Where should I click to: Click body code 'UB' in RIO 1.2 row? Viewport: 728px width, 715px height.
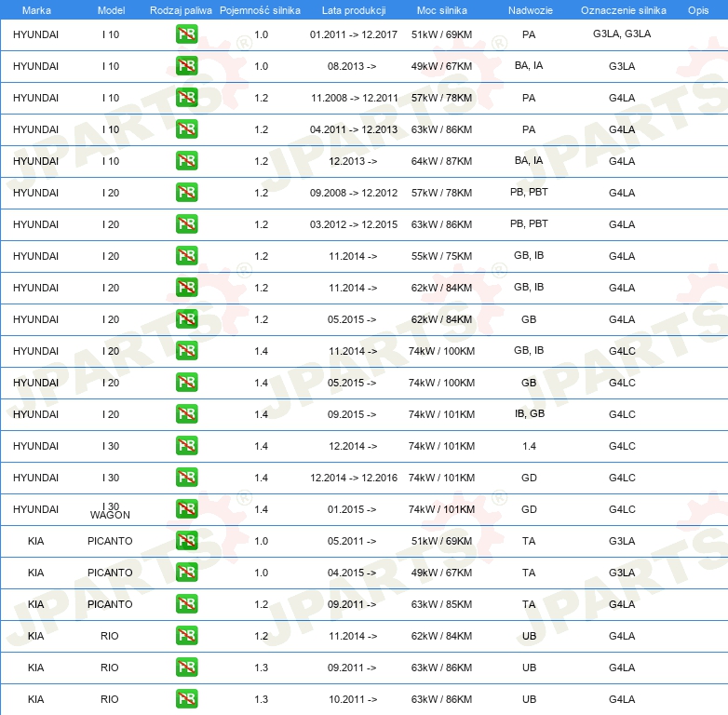(x=530, y=636)
